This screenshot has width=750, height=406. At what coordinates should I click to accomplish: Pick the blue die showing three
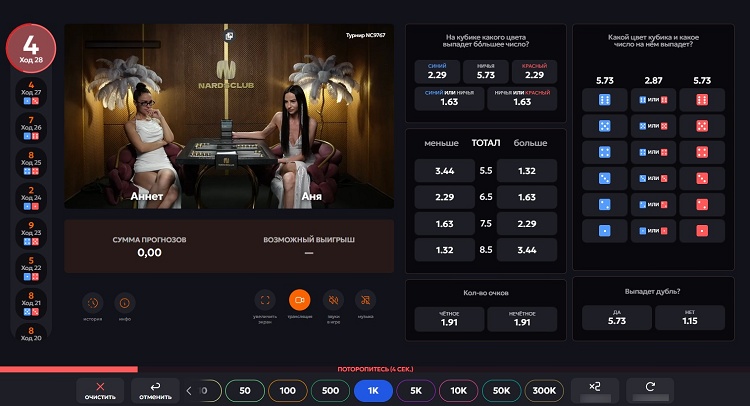[x=605, y=178]
